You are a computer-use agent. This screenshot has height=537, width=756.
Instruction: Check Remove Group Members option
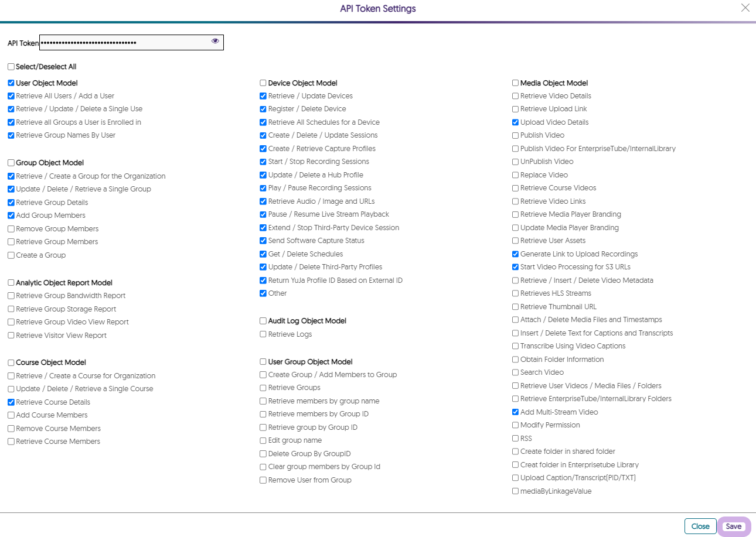pos(11,229)
